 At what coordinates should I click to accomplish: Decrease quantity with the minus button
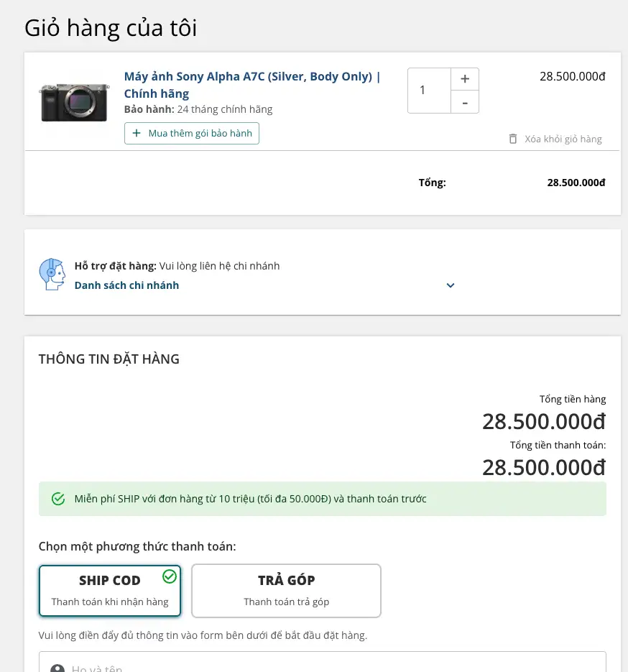pos(465,103)
